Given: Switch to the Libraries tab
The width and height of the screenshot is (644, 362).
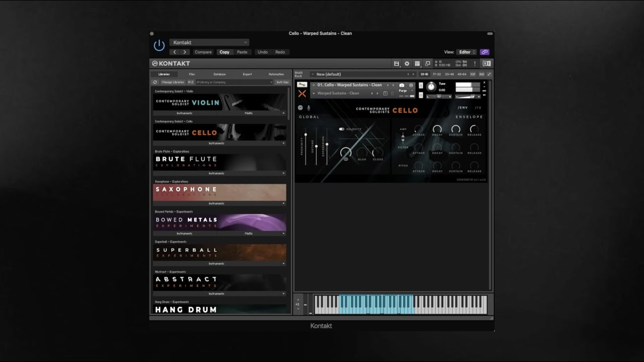Looking at the screenshot, I should point(164,74).
